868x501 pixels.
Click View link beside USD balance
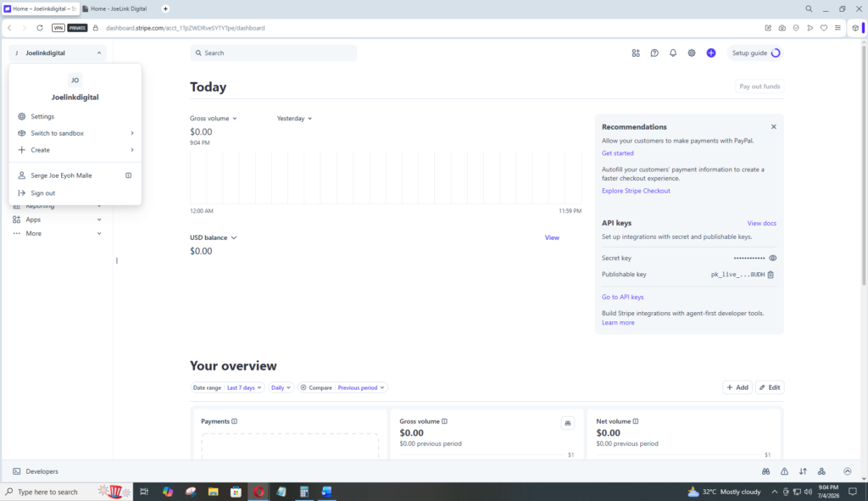coord(552,237)
